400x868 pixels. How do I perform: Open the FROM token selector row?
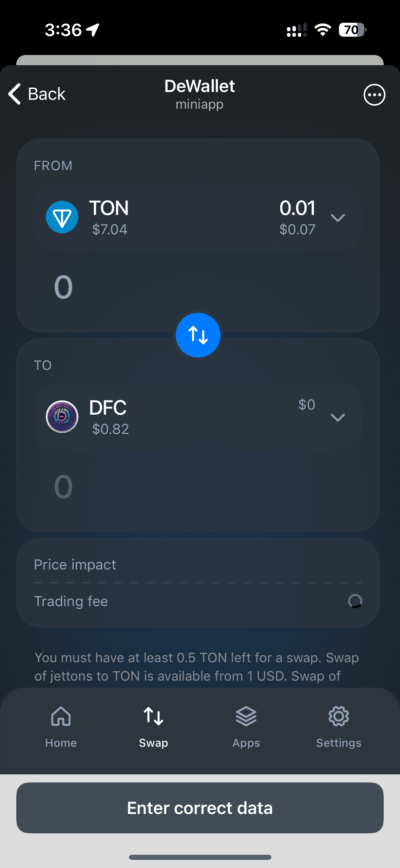coord(198,217)
